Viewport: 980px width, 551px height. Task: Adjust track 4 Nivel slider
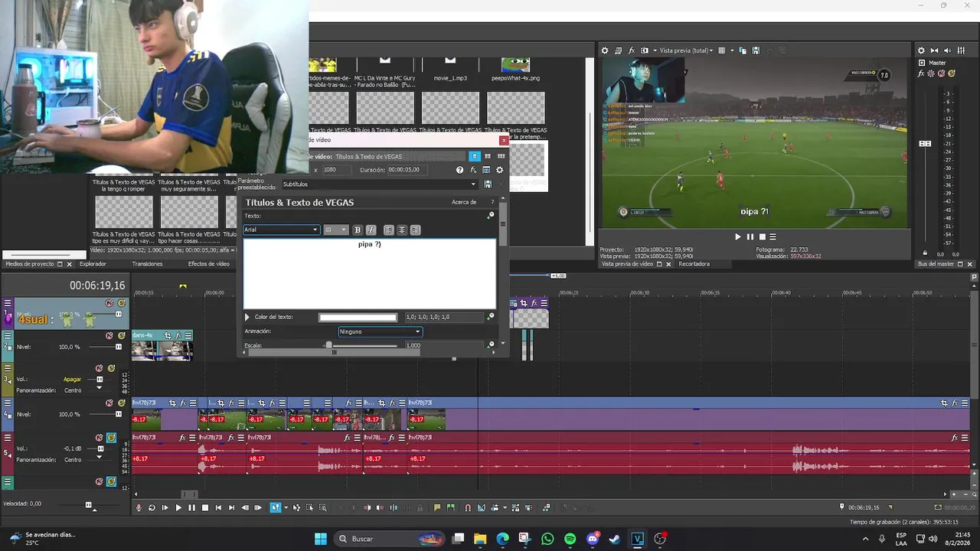[x=118, y=414]
